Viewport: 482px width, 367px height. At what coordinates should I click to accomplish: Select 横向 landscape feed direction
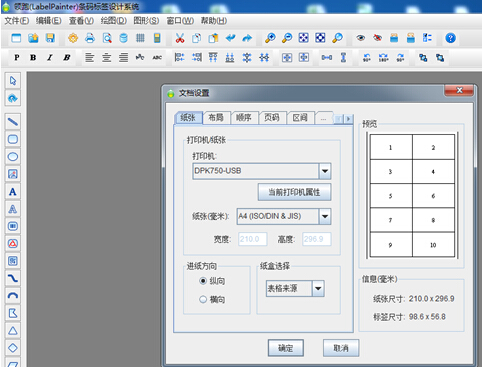point(212,299)
